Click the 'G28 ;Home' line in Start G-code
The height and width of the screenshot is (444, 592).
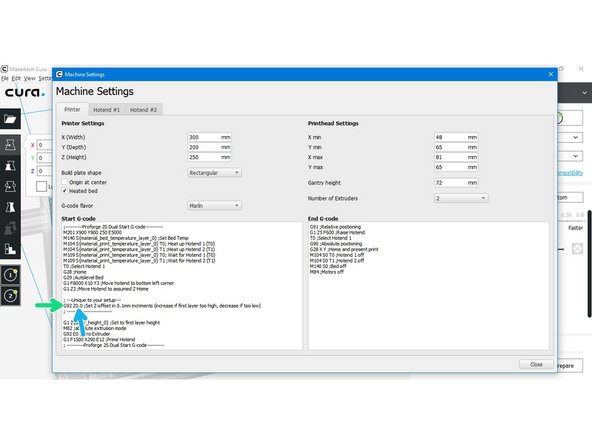pyautogui.click(x=75, y=272)
